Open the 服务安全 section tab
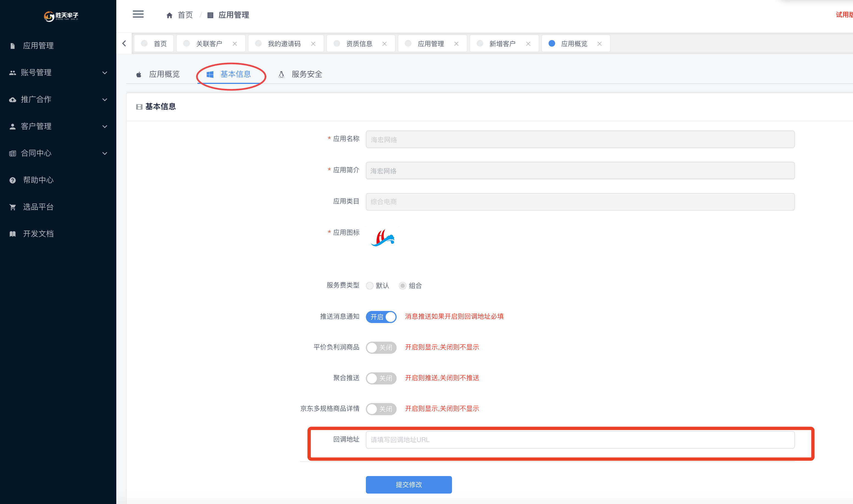Screen dimensions: 853x504 [300, 74]
